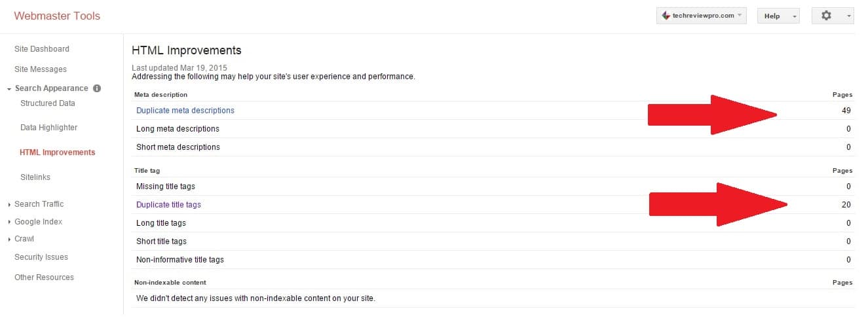Image resolution: width=868 pixels, height=320 pixels.
Task: Open the Help dropdown menu
Action: (778, 16)
